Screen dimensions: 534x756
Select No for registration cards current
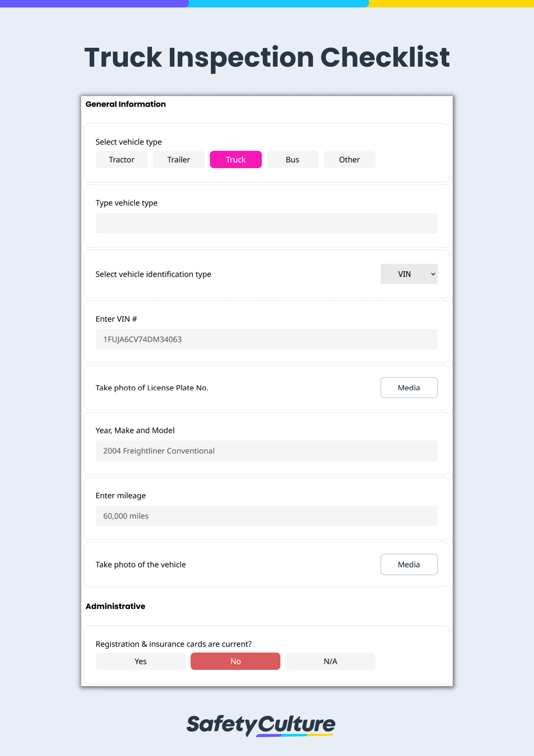point(236,661)
